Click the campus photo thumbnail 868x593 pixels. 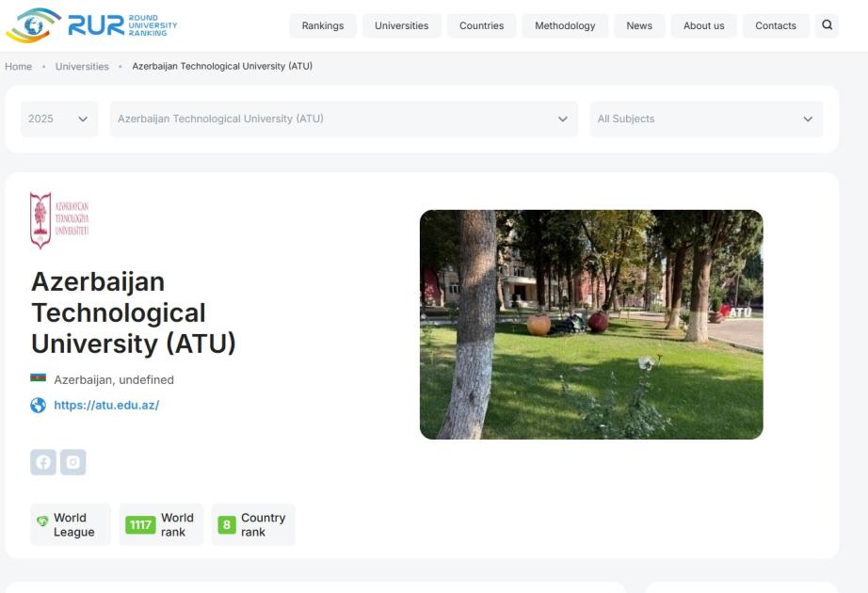pos(591,325)
